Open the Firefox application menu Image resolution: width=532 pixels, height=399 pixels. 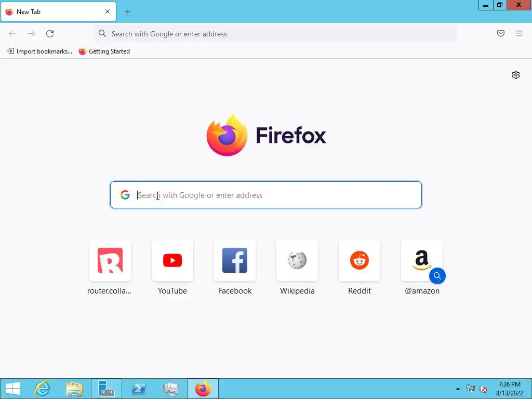520,33
